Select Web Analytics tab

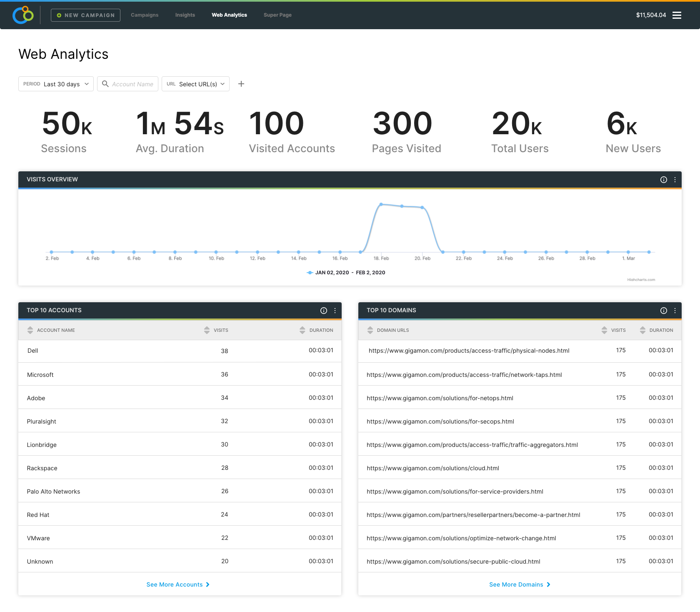[229, 15]
